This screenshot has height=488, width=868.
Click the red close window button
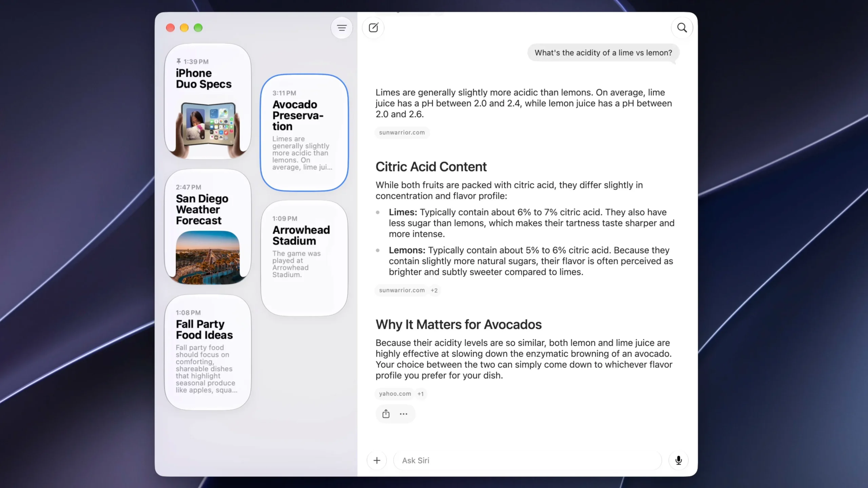(x=170, y=28)
